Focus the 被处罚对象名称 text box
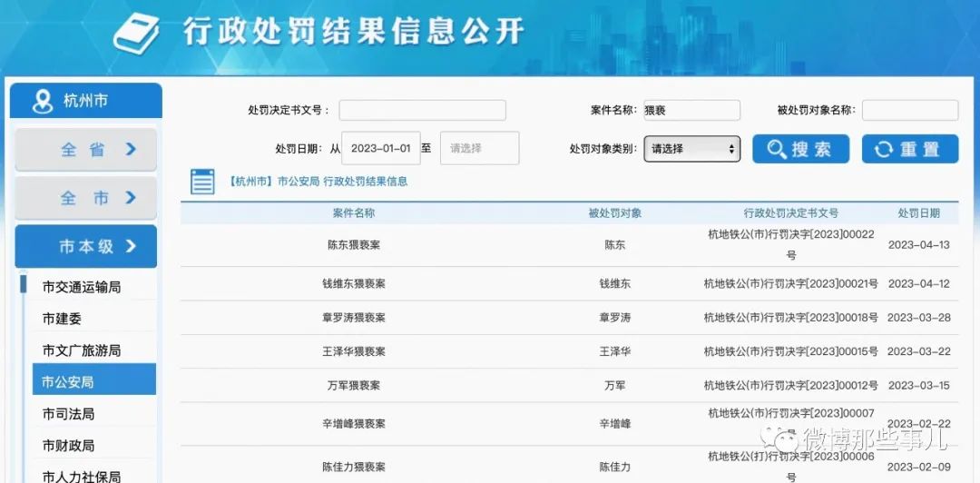 tap(909, 110)
